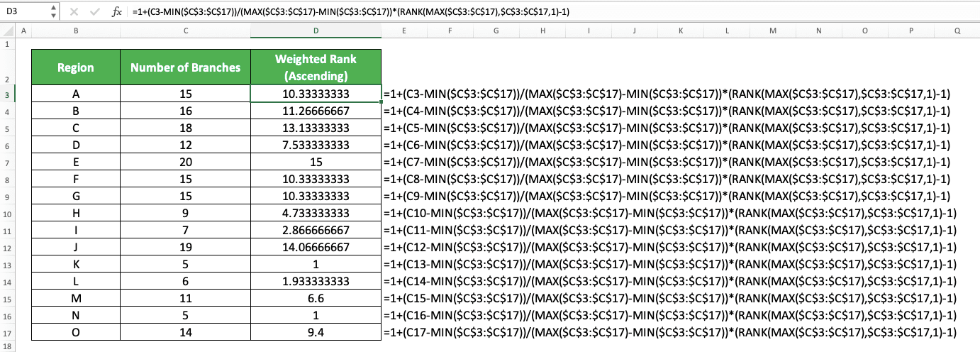Select row 1 header
This screenshot has width=980, height=352.
coord(7,43)
